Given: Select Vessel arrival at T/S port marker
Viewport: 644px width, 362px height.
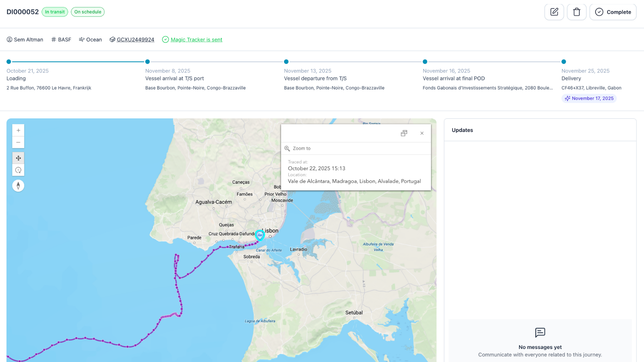Looking at the screenshot, I should coord(148,62).
